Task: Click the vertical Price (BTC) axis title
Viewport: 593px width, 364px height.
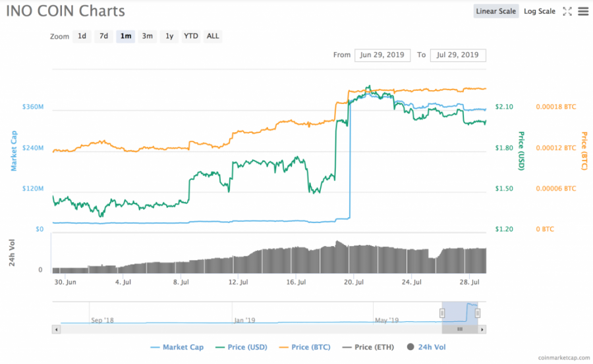Action: [x=584, y=151]
